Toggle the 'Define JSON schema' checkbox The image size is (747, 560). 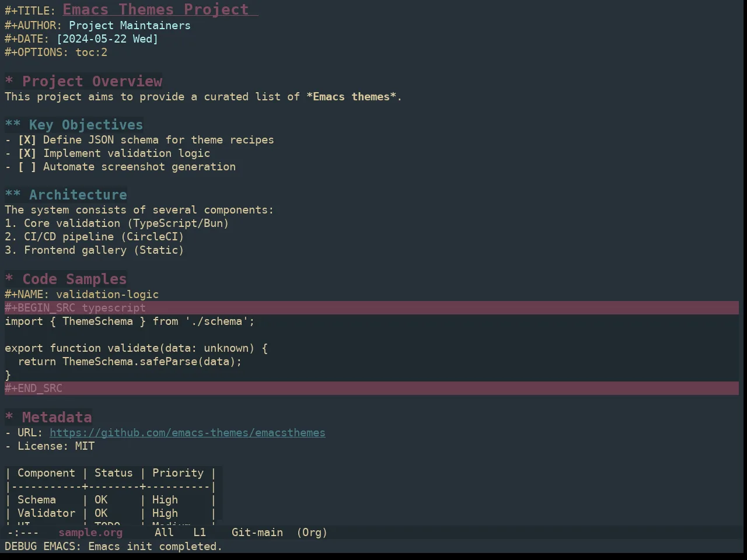pos(27,140)
